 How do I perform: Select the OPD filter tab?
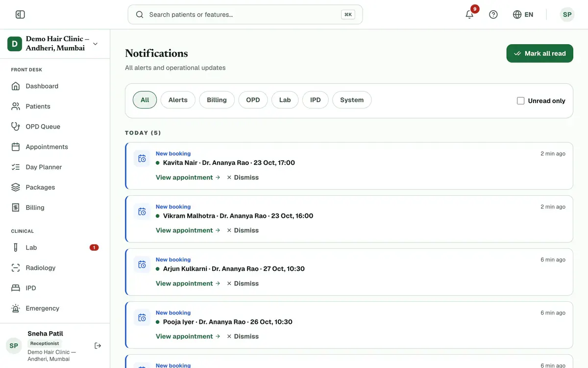(253, 100)
